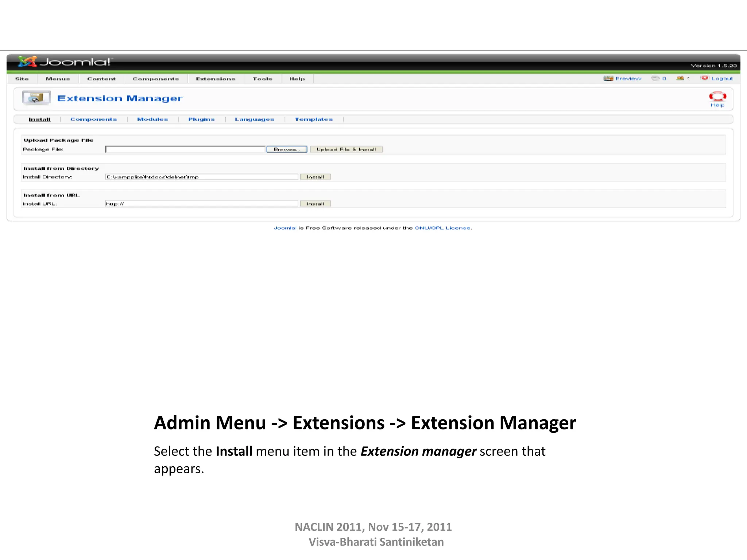Click Install button for Install Directory
The height and width of the screenshot is (560, 747).
[x=315, y=177]
